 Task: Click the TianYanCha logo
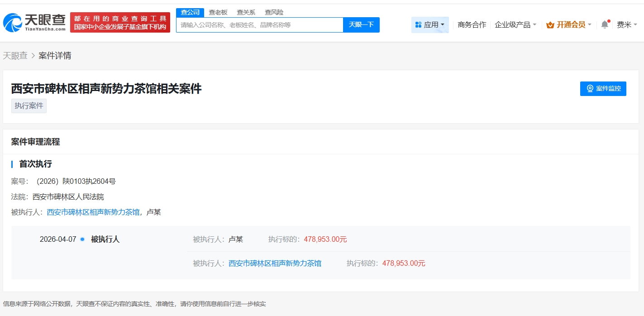click(x=34, y=23)
